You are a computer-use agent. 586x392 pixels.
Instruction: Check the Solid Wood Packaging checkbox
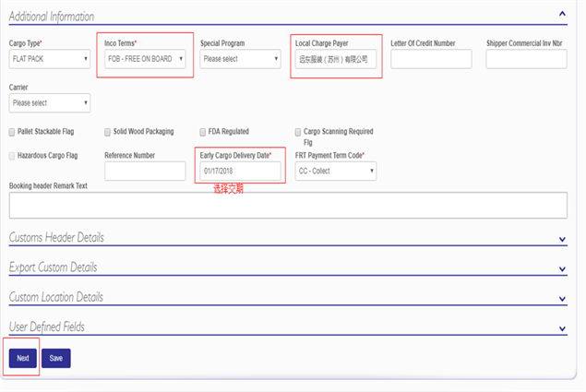(x=108, y=132)
